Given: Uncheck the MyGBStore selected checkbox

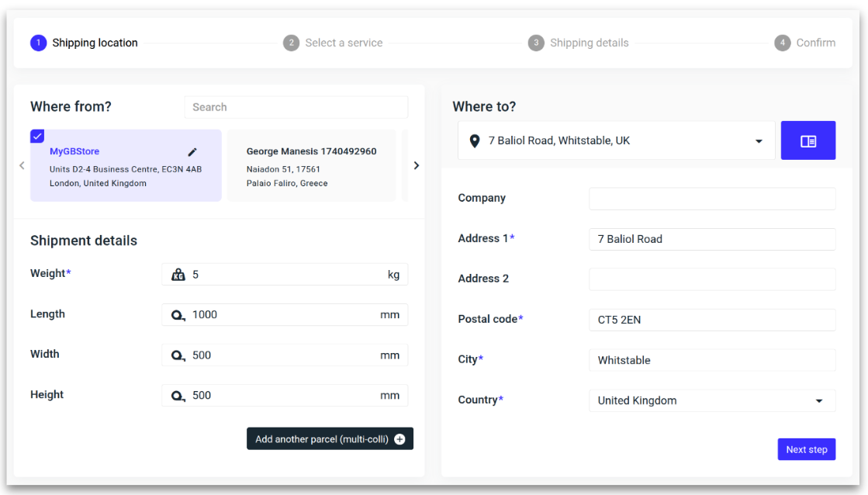Looking at the screenshot, I should point(37,136).
